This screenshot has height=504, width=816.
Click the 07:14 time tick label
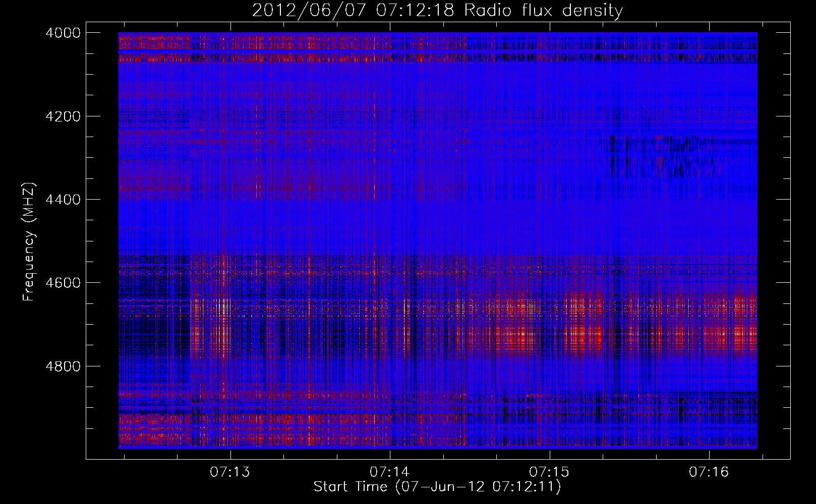(x=390, y=472)
